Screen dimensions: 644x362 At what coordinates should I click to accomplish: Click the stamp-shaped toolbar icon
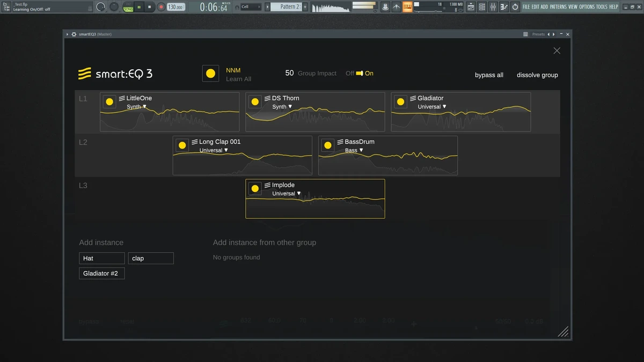(x=386, y=7)
